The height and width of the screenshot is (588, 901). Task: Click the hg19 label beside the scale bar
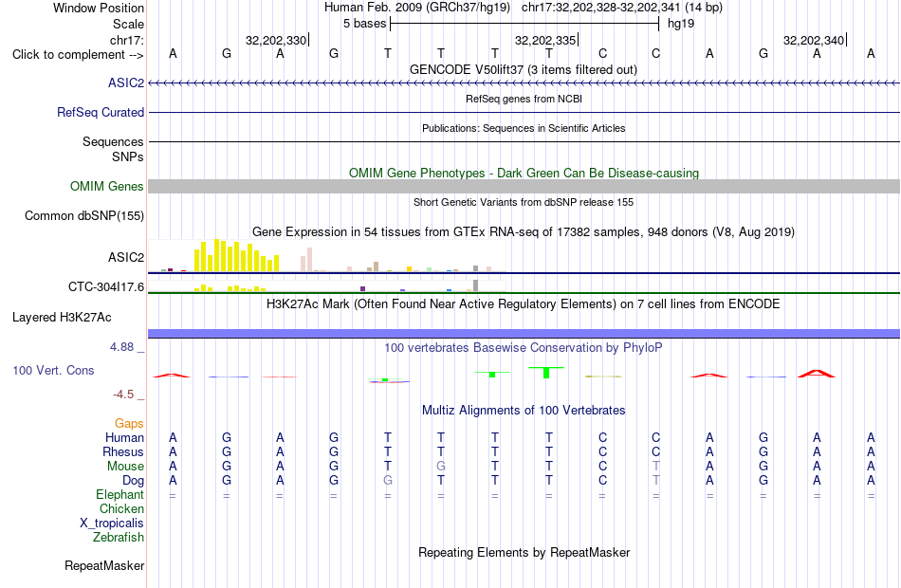pyautogui.click(x=681, y=24)
